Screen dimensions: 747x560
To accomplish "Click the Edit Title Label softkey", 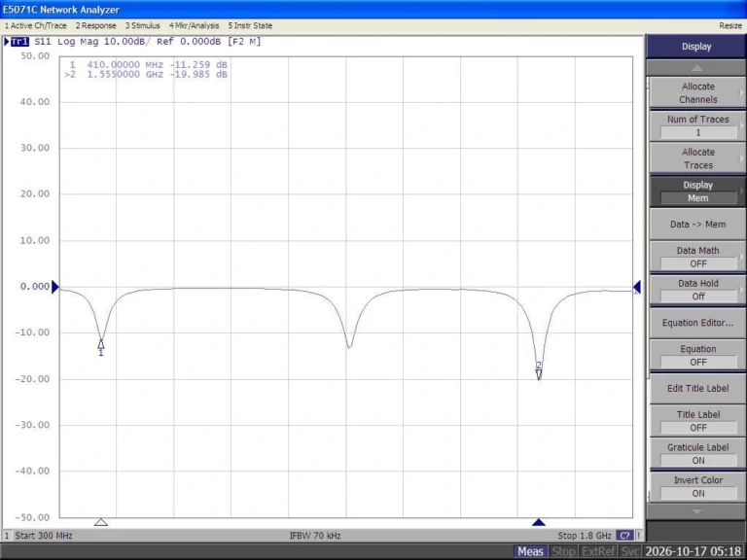I will point(697,389).
